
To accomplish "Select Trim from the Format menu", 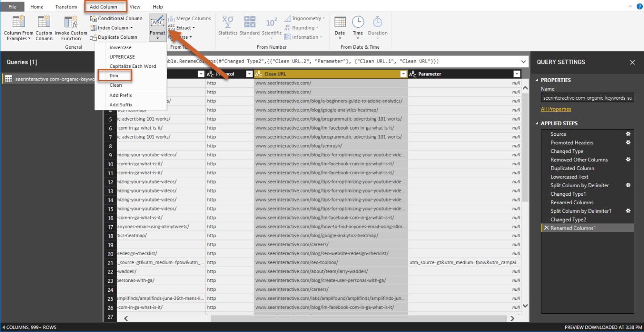I will (x=114, y=76).
